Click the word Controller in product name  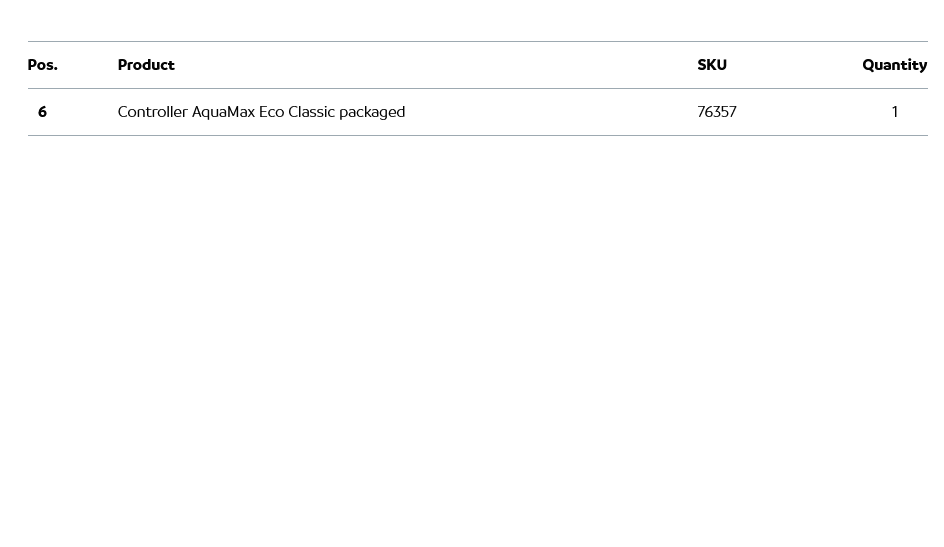[x=152, y=112]
